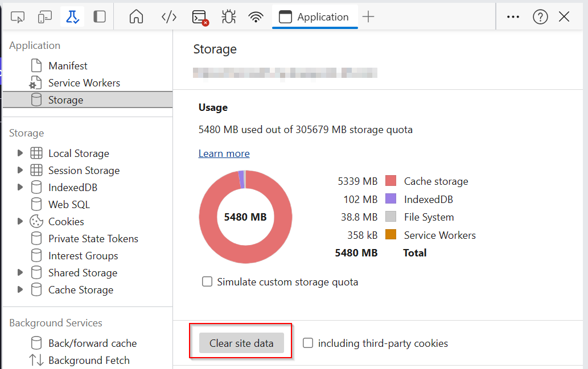The width and height of the screenshot is (588, 369).
Task: Open the Network wifi tool
Action: 256,17
